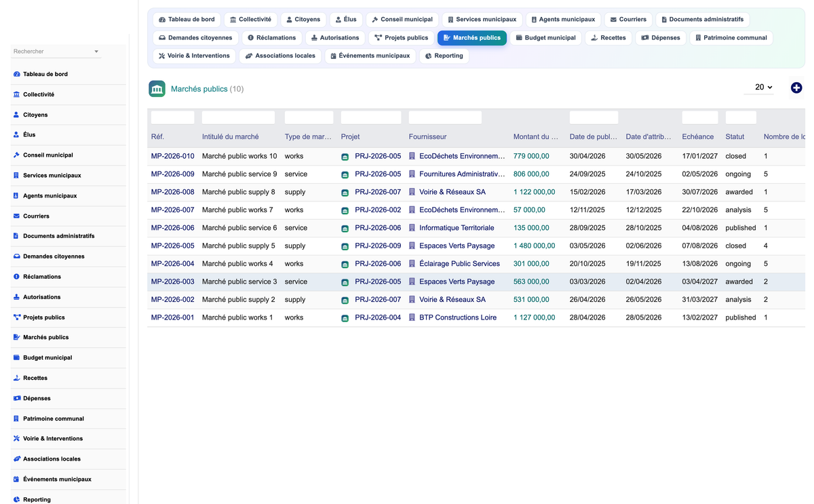Open project link PRJ-2026-009
Image resolution: width=814 pixels, height=504 pixels.
coord(378,246)
